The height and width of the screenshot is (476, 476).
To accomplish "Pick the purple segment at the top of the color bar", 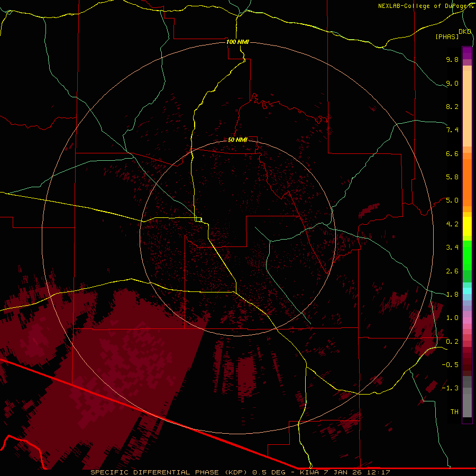I will pos(467,53).
